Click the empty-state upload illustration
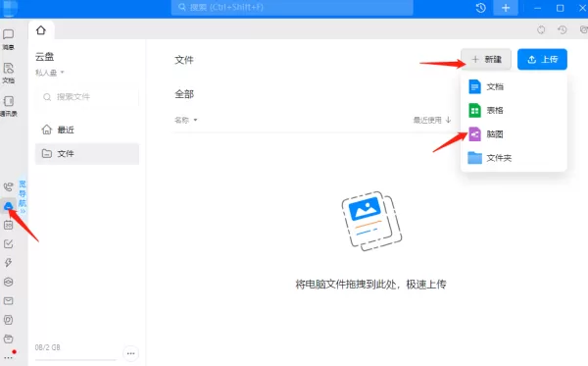This screenshot has width=588, height=366. point(371,221)
